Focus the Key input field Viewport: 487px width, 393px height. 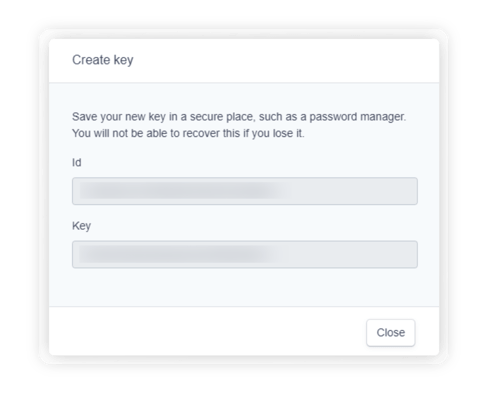[245, 254]
